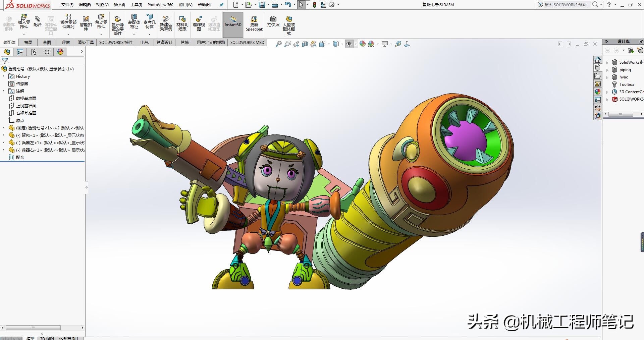This screenshot has height=340, width=644.
Task: Switch to the 评估 (Evaluate) tab
Action: 66,42
